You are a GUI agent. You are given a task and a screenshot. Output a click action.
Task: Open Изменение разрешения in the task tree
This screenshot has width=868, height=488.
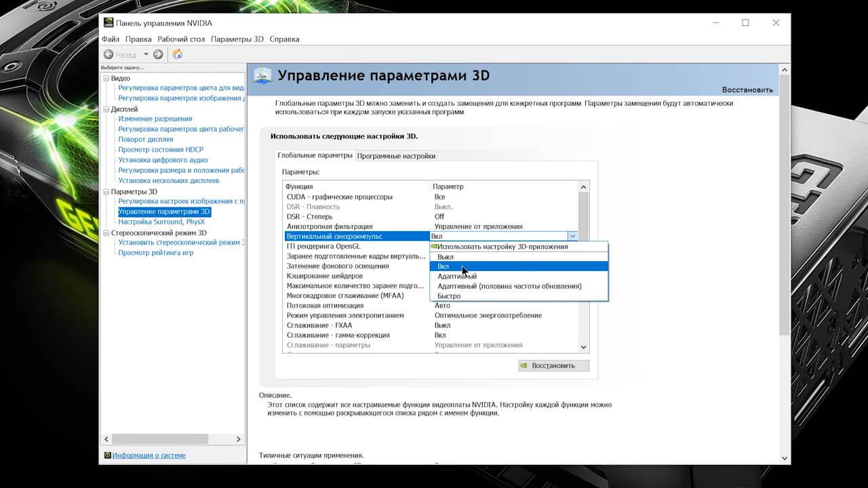(155, 119)
